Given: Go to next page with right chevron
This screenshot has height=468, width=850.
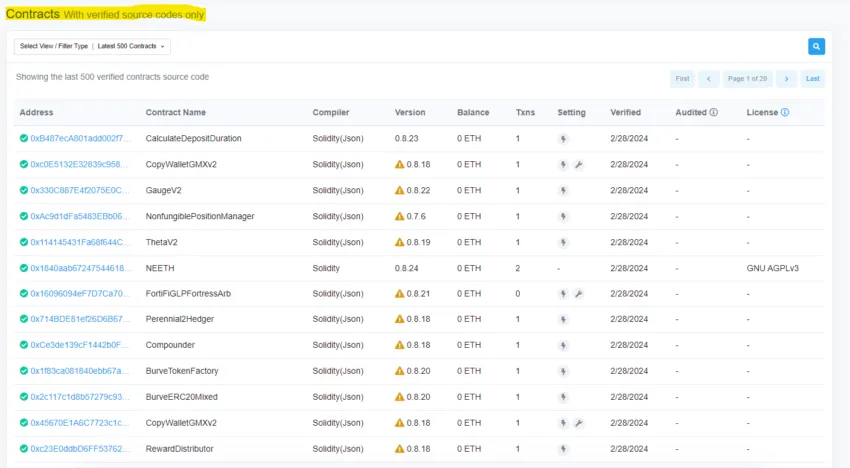Looking at the screenshot, I should [787, 78].
